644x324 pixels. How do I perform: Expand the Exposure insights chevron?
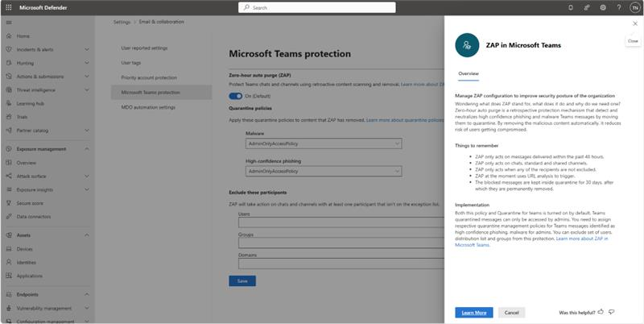[87, 189]
